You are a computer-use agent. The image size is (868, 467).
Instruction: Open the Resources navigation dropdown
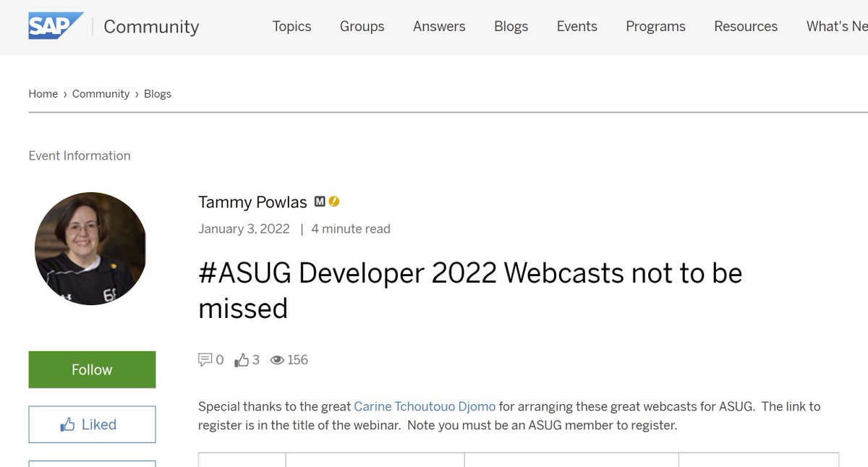point(746,26)
